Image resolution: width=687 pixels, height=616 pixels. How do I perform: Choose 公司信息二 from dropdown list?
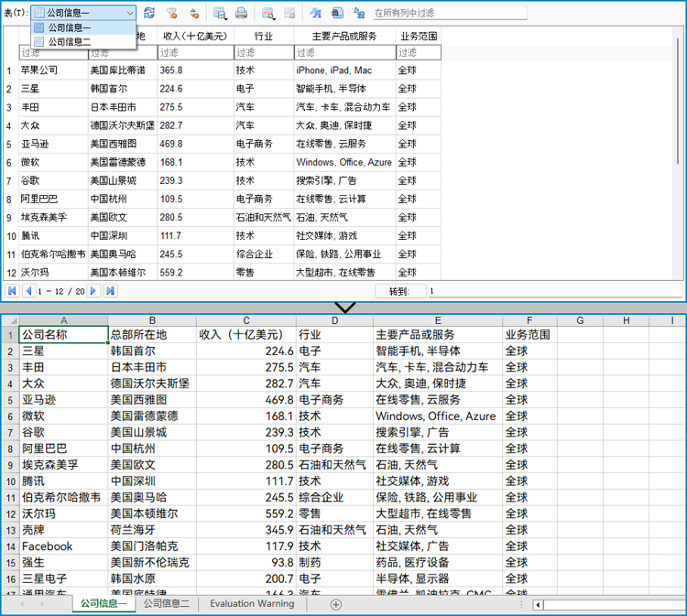tap(83, 41)
